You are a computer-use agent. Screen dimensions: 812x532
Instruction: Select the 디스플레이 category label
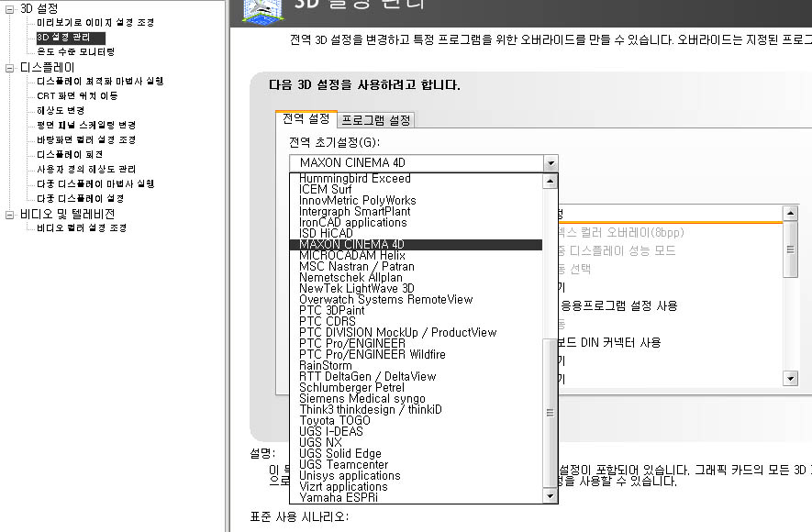(x=47, y=68)
